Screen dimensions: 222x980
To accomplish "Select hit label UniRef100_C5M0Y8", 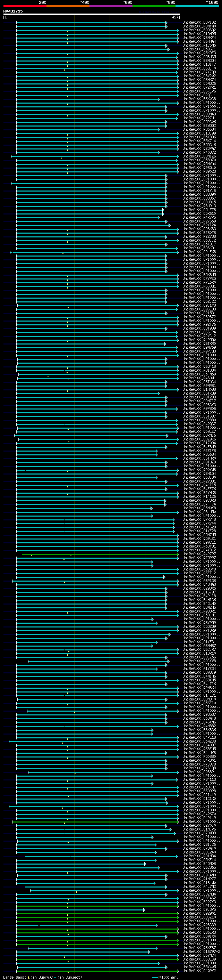I will pos(199,508).
